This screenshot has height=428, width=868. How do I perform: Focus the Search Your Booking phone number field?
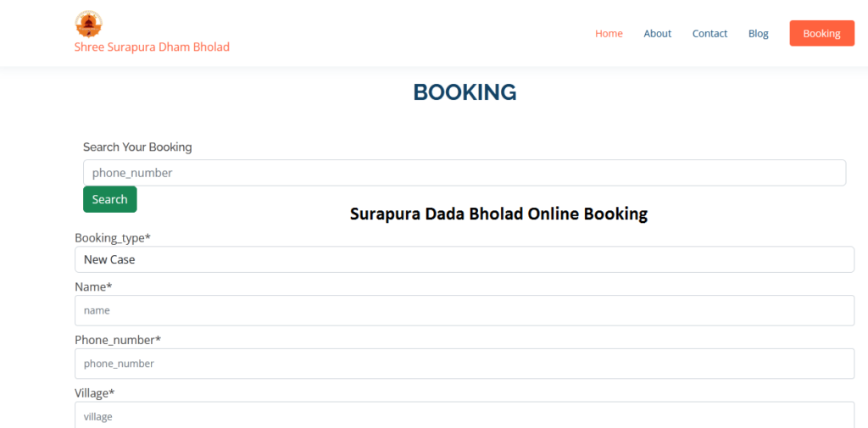(465, 173)
